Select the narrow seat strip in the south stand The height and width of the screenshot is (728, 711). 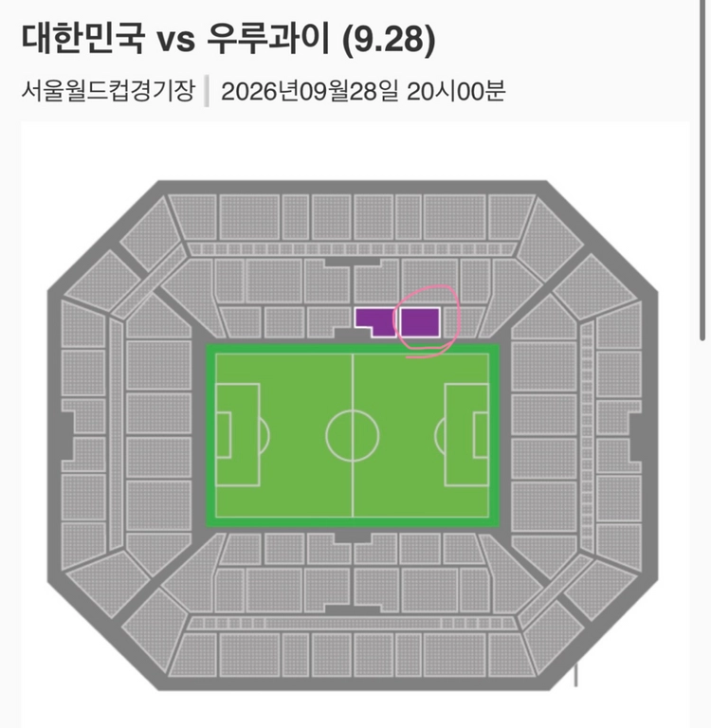352,623
